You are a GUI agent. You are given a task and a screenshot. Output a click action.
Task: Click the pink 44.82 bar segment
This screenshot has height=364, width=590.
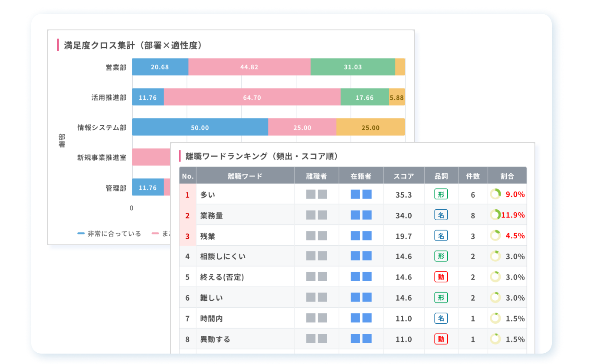[x=249, y=67]
